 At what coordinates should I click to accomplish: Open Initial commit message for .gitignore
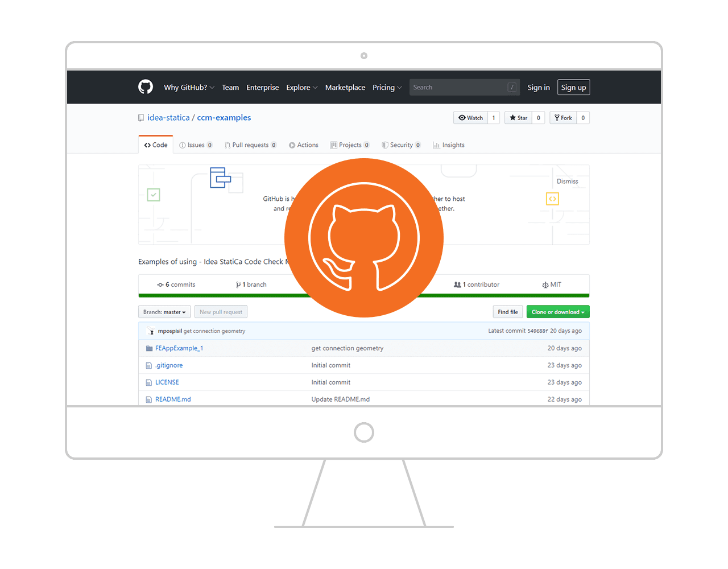click(331, 365)
